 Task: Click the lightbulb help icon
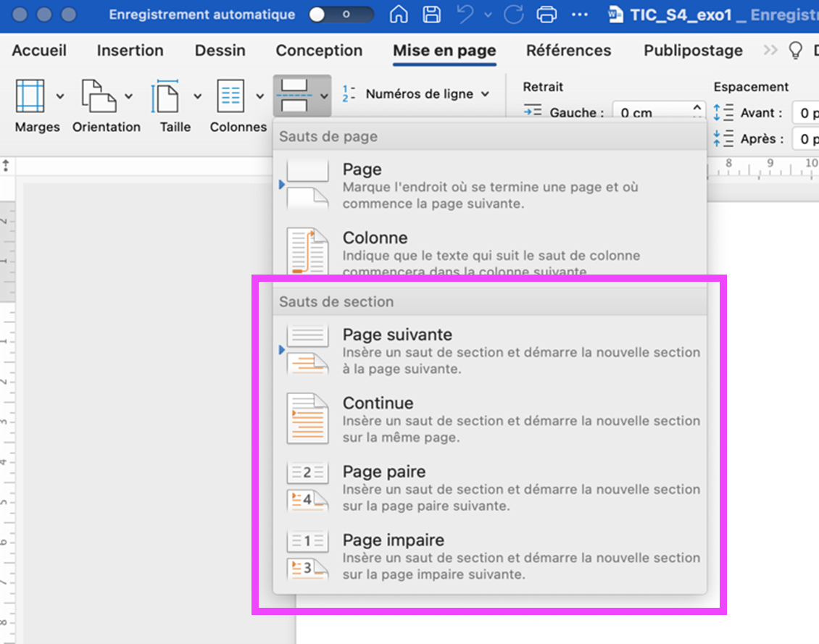pyautogui.click(x=795, y=50)
